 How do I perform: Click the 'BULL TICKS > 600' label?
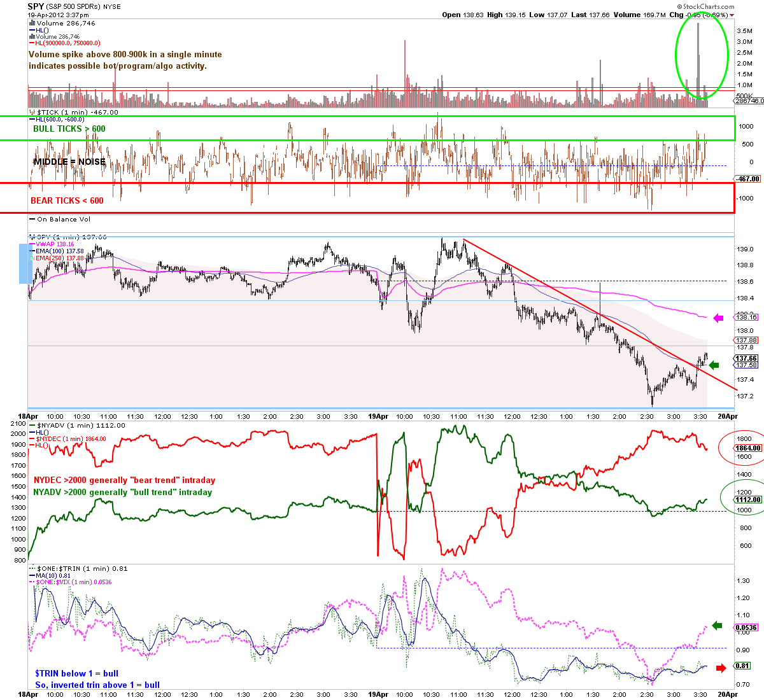(69, 129)
